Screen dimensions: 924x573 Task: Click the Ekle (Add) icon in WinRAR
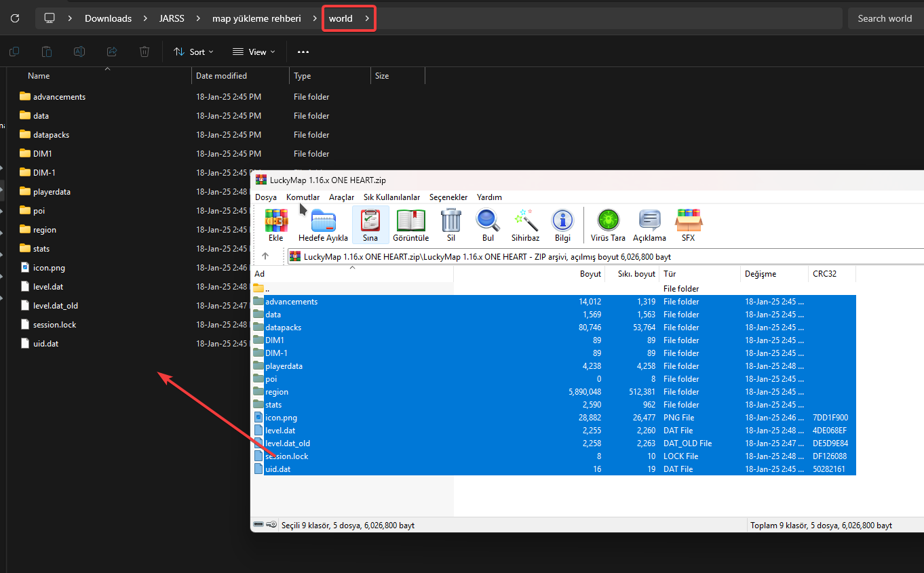[x=275, y=224]
